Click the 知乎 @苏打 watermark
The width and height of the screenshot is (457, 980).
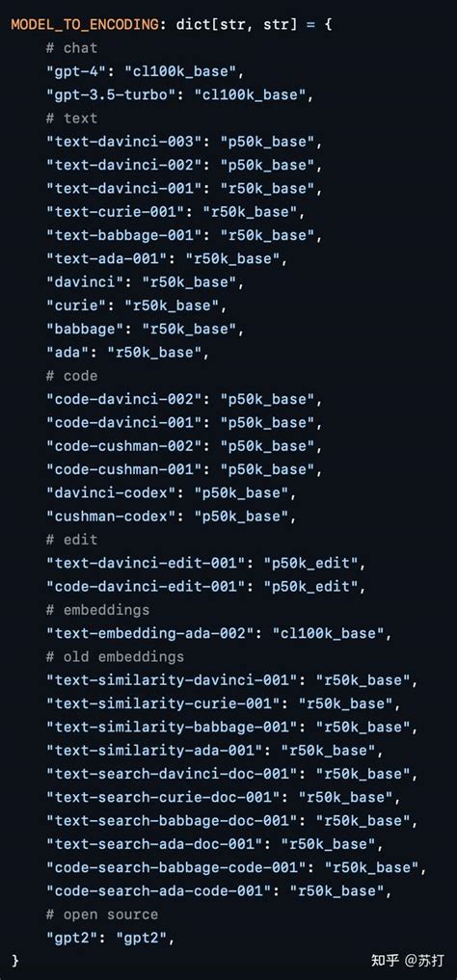[407, 960]
